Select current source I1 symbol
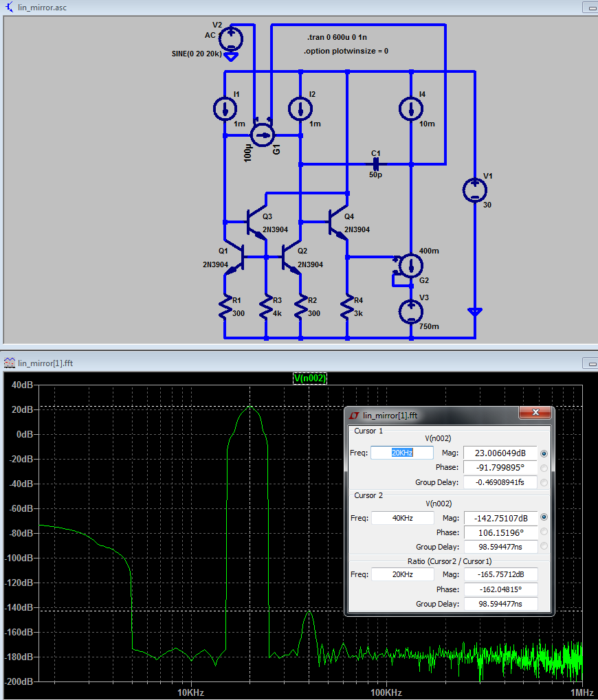The width and height of the screenshot is (598, 700). coord(225,109)
